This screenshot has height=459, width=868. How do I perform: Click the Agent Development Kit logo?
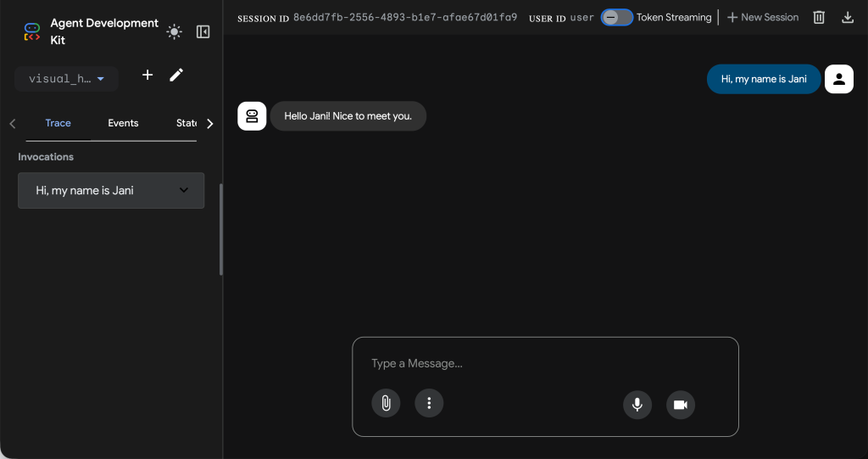(x=32, y=31)
